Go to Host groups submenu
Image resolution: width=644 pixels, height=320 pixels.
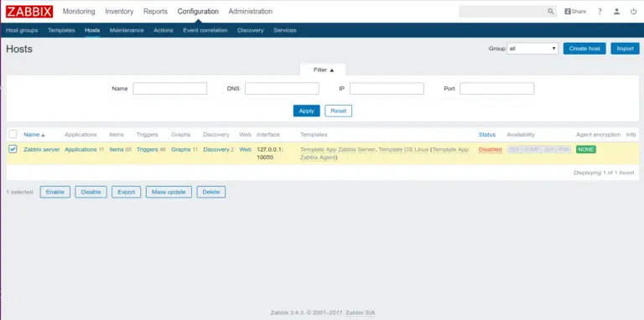[22, 30]
